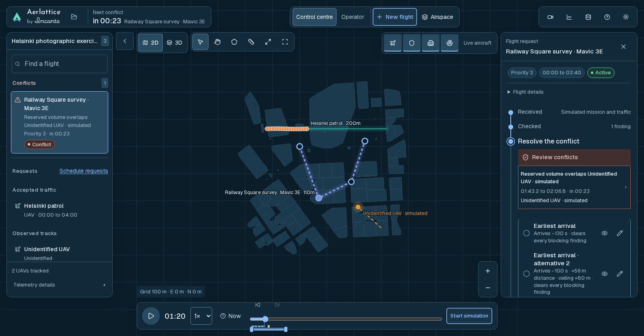Viewport: 644px width, 336px height.
Task: Open the database icon in the top-right toolbar
Action: coord(588,17)
